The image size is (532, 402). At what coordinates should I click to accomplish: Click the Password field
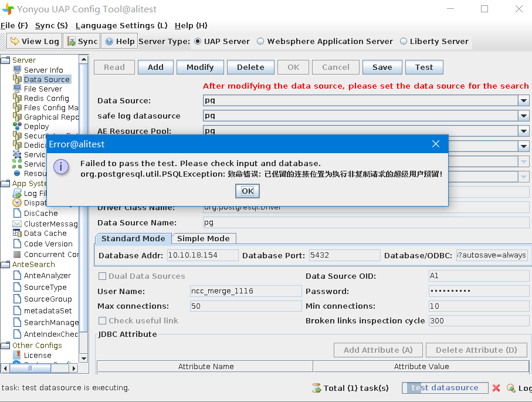(x=479, y=291)
